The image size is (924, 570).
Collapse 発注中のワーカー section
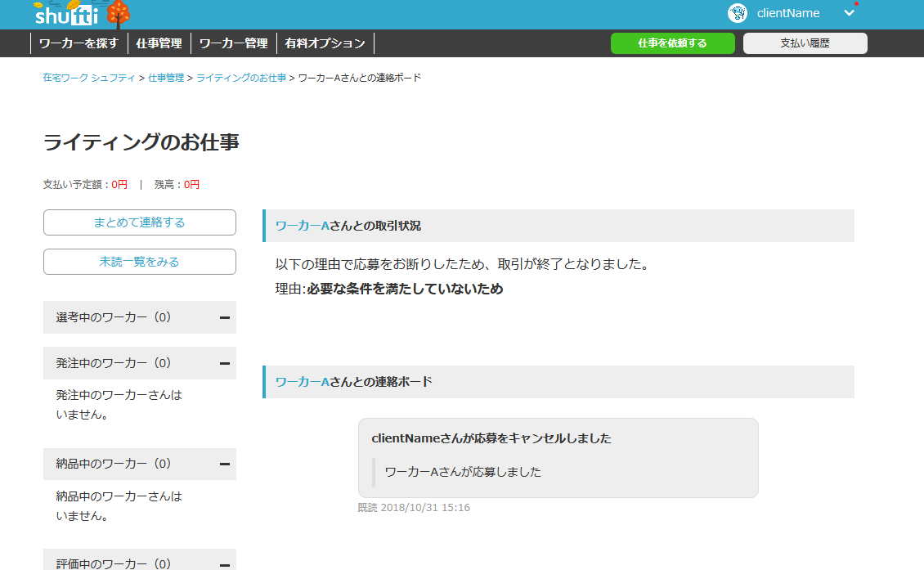pos(225,363)
